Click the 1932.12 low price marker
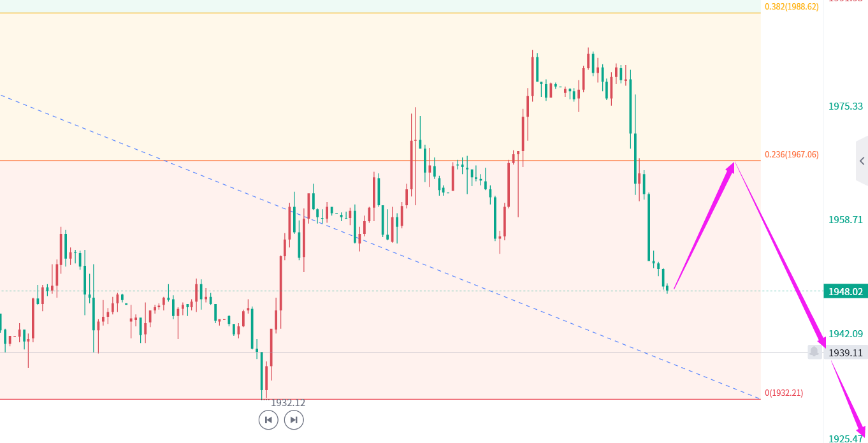Viewport: 868px width, 443px height. [x=288, y=403]
